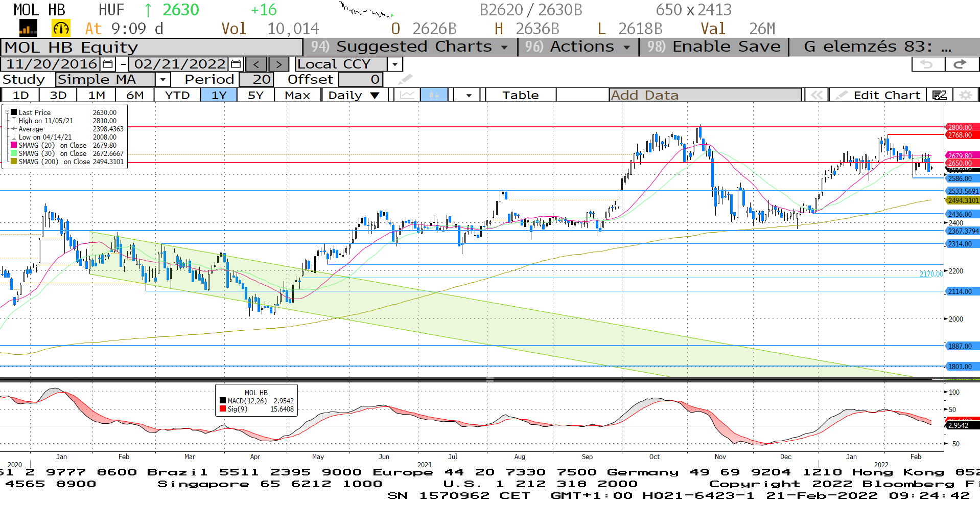
Task: Click the Add Data input field
Action: [x=705, y=95]
